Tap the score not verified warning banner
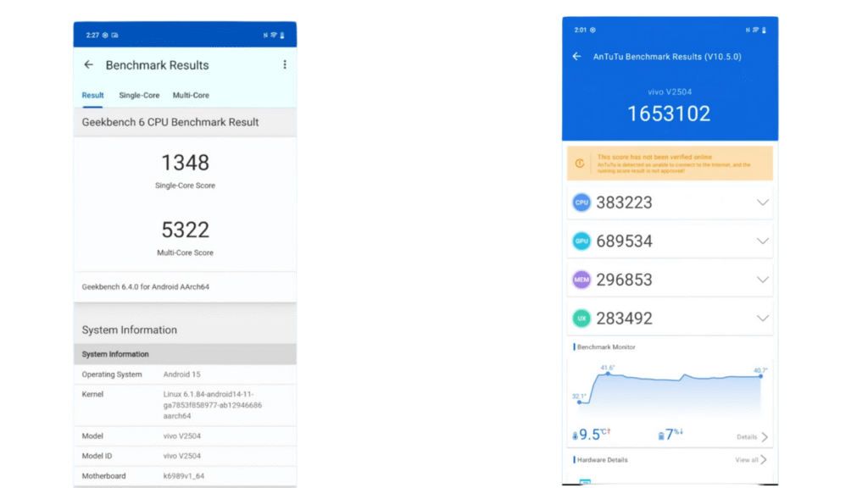The height and width of the screenshot is (488, 868). coord(670,164)
